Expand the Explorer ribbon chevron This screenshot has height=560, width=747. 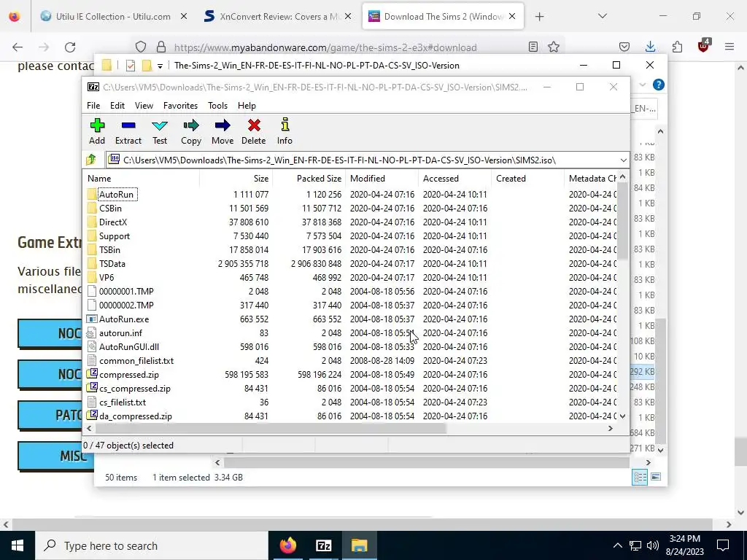coord(642,85)
